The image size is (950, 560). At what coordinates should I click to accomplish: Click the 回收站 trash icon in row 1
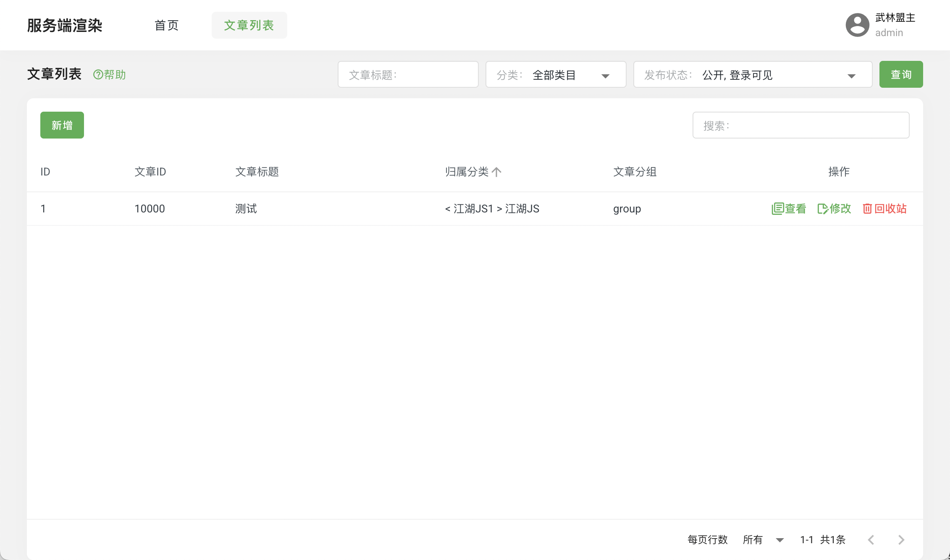point(867,209)
